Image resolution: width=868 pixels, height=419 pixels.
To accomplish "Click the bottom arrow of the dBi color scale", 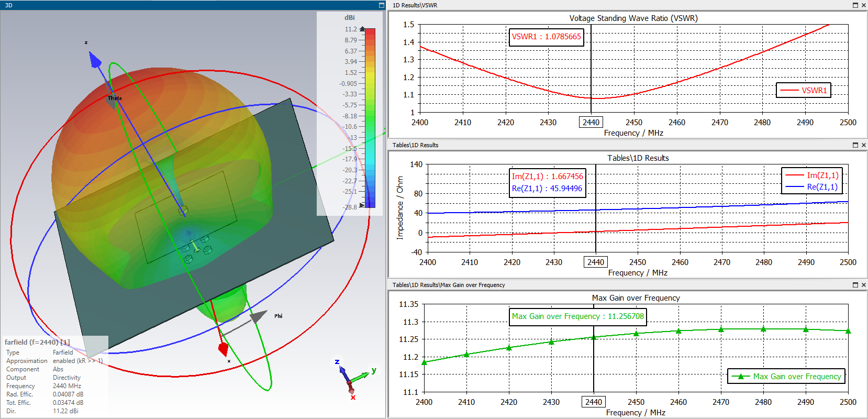I will point(362,205).
